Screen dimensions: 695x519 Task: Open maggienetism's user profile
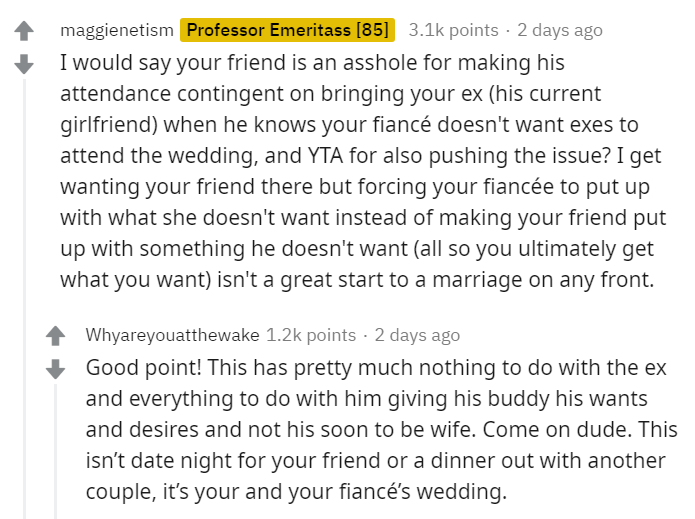(x=117, y=30)
